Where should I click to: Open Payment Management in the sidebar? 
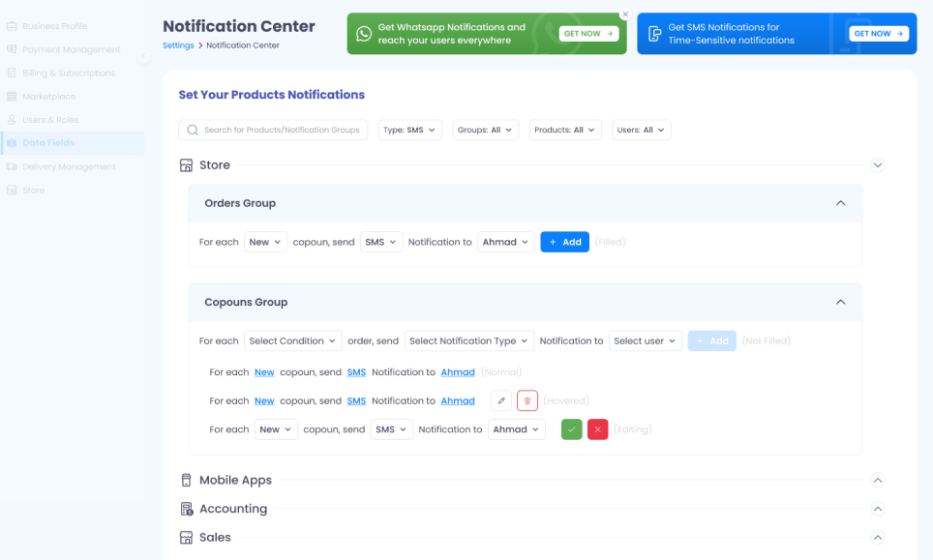pyautogui.click(x=71, y=49)
